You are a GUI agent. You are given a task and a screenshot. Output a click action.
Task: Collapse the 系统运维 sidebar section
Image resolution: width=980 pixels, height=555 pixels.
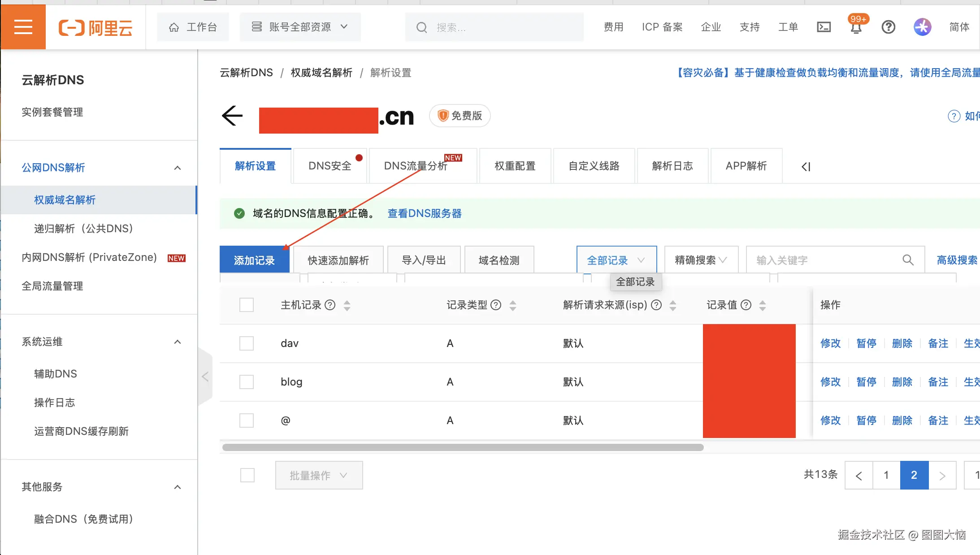pyautogui.click(x=178, y=342)
